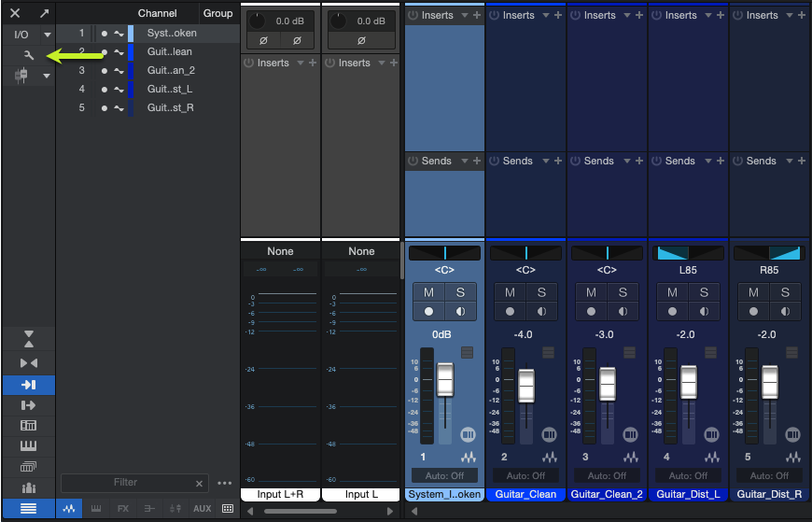Click Auto: Off on Guitar_Dist_R
Viewport: 812px width, 522px height.
pyautogui.click(x=770, y=475)
